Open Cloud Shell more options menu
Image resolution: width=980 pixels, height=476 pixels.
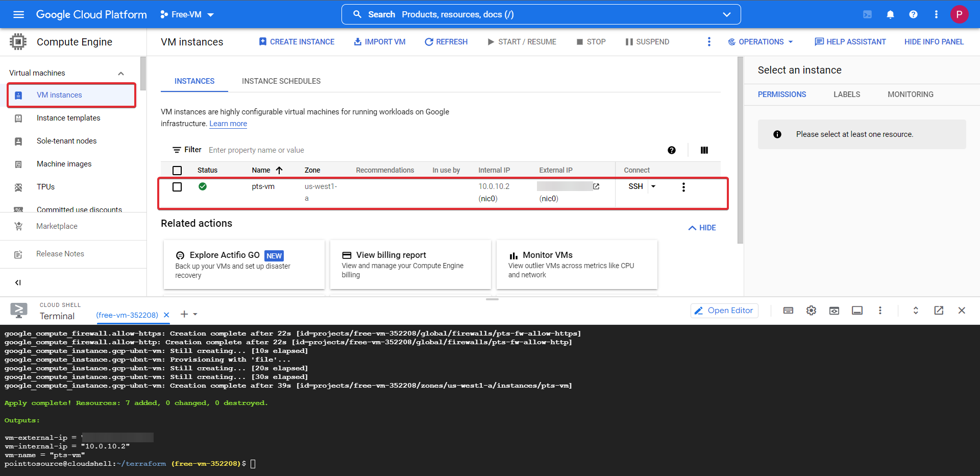880,311
